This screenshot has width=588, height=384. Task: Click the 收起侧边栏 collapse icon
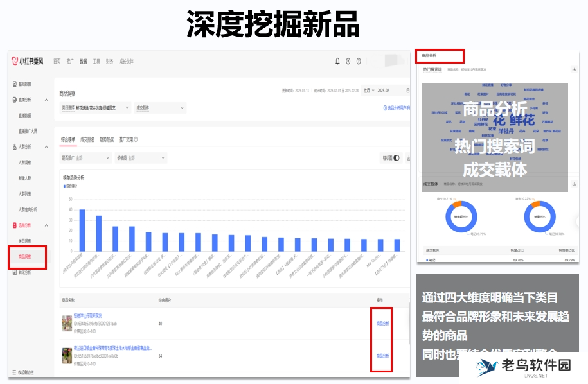click(x=14, y=372)
